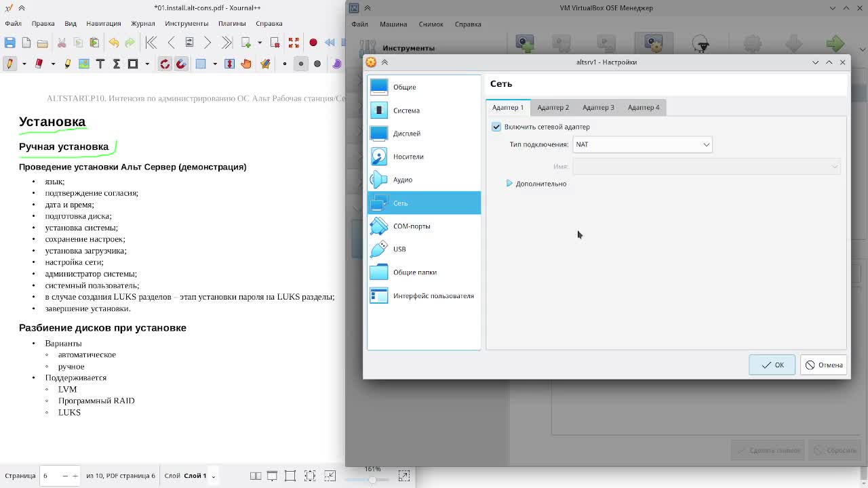Go to the first page in Xournal++

(x=151, y=43)
